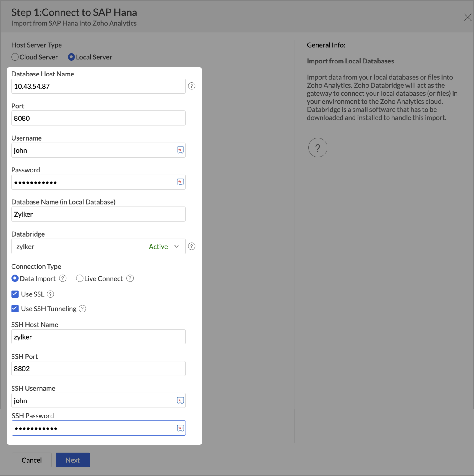This screenshot has height=476, width=474.
Task: Click help icon beside Data Import option
Action: [63, 278]
